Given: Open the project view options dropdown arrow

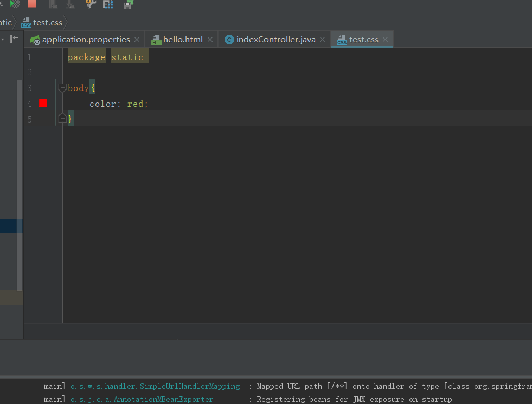Looking at the screenshot, I should point(3,39).
